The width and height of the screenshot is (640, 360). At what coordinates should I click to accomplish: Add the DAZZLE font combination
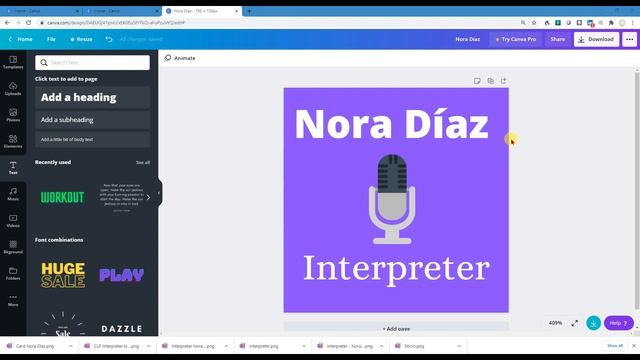(x=122, y=329)
